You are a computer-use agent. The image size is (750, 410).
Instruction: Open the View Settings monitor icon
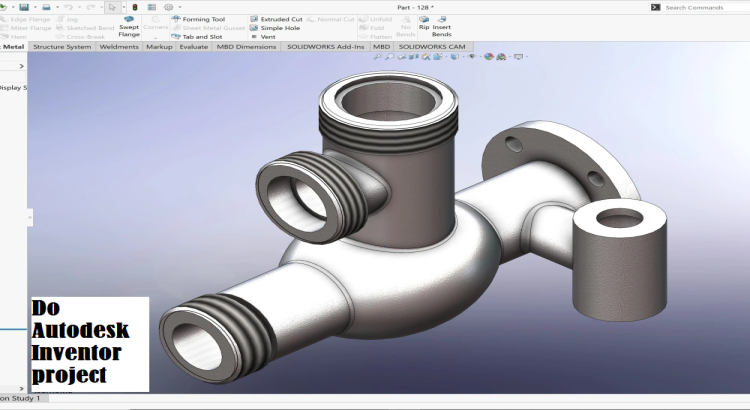[x=518, y=56]
